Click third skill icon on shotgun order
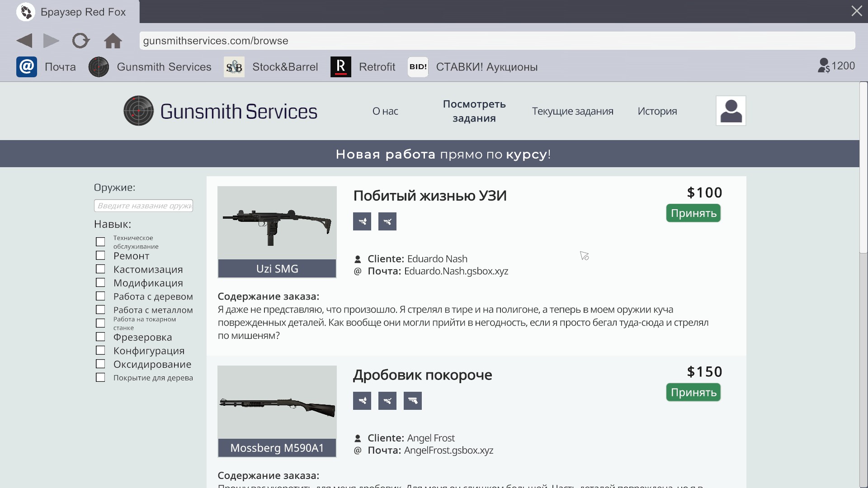Image resolution: width=868 pixels, height=488 pixels. (413, 401)
